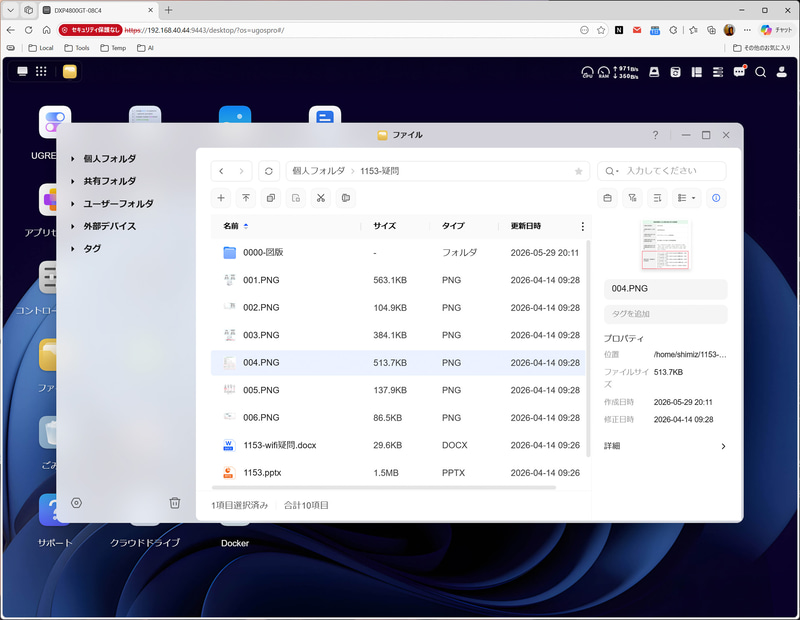This screenshot has width=800, height=620.
Task: Click the upload arrow toolbar button
Action: point(246,198)
